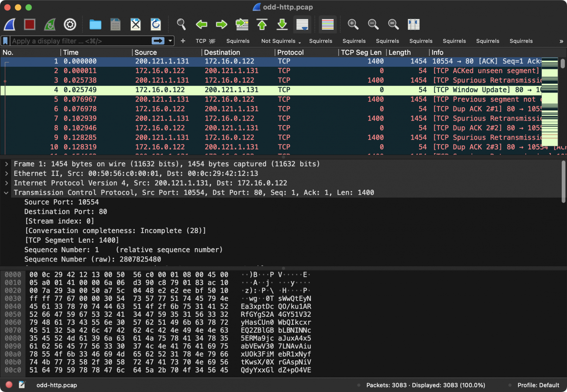Toggle colorize packet list icon
Image resolution: width=567 pixels, height=392 pixels.
click(x=327, y=24)
